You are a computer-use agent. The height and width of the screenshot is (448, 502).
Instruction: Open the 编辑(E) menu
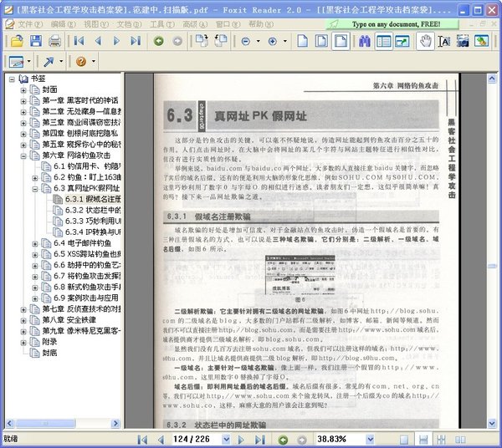point(63,24)
